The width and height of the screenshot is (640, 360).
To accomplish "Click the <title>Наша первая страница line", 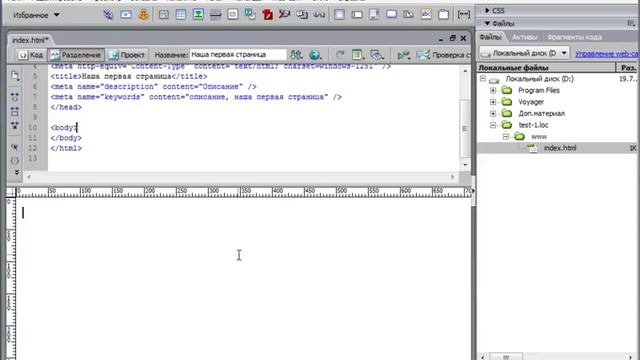I will (x=129, y=76).
